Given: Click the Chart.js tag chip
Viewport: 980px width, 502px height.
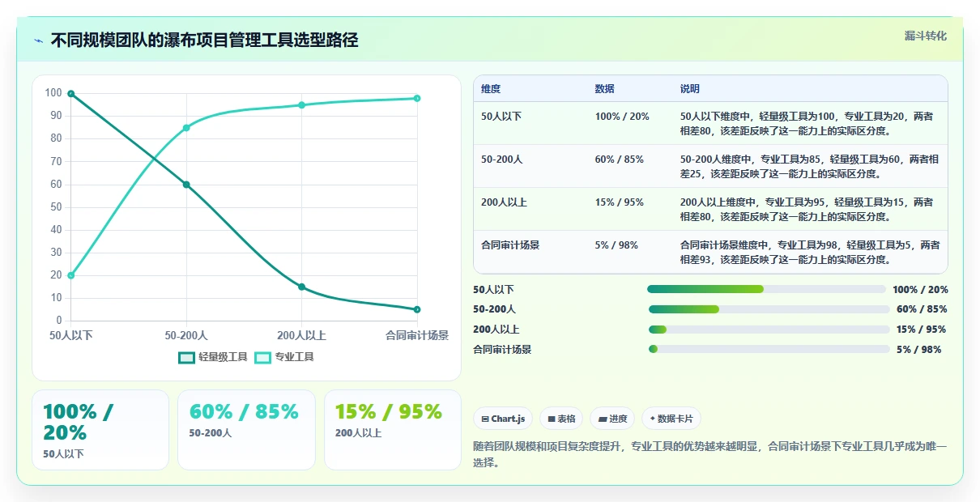Looking at the screenshot, I should [x=503, y=419].
